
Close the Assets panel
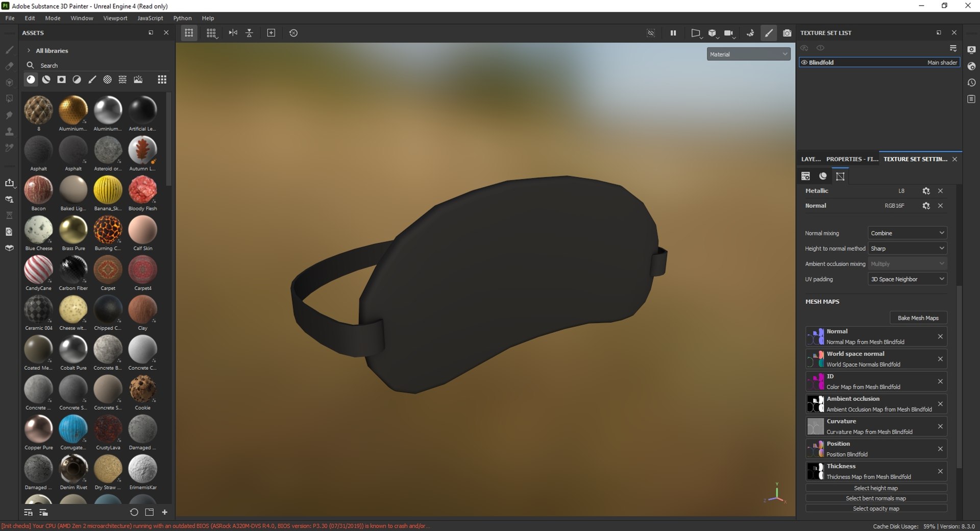(166, 33)
